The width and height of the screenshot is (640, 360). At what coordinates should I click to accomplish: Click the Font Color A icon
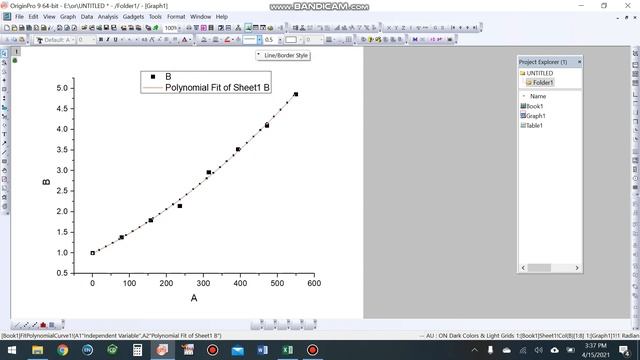(184, 40)
